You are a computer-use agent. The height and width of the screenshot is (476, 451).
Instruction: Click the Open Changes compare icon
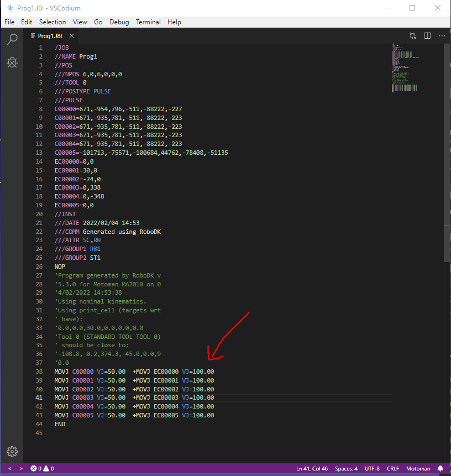tap(413, 36)
